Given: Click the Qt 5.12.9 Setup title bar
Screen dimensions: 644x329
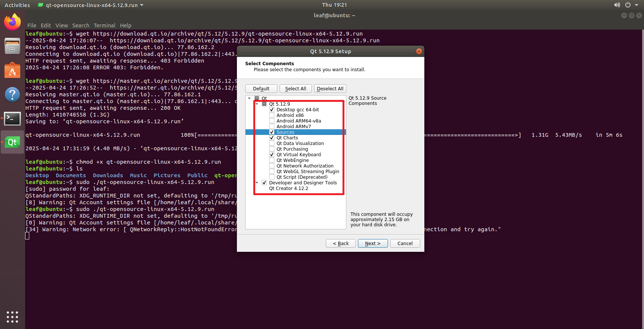Looking at the screenshot, I should [331, 51].
